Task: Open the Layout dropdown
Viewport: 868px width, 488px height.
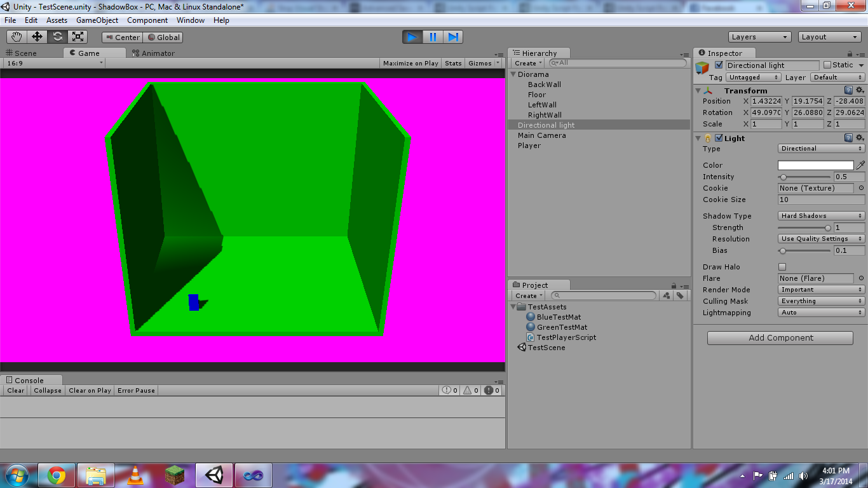Action: point(830,37)
